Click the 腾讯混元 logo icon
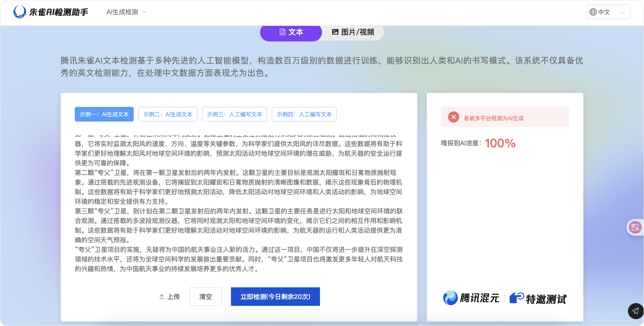644x326 pixels. pos(450,298)
